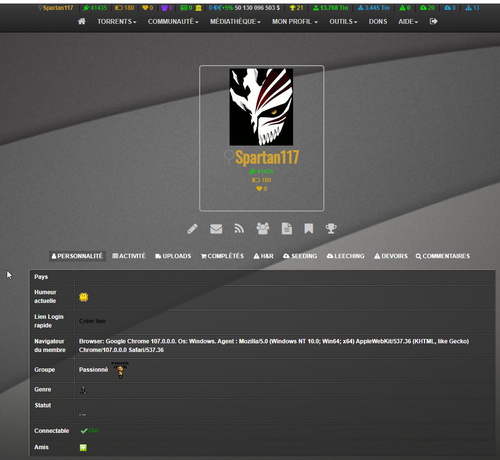This screenshot has height=460, width=500.
Task: Click the "Passionné" group text
Action: click(94, 370)
